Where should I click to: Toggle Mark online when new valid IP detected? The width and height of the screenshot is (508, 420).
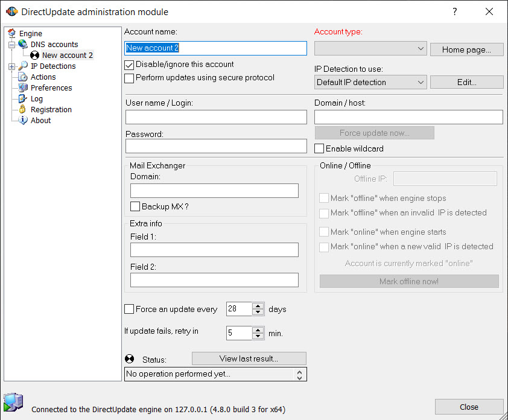323,247
